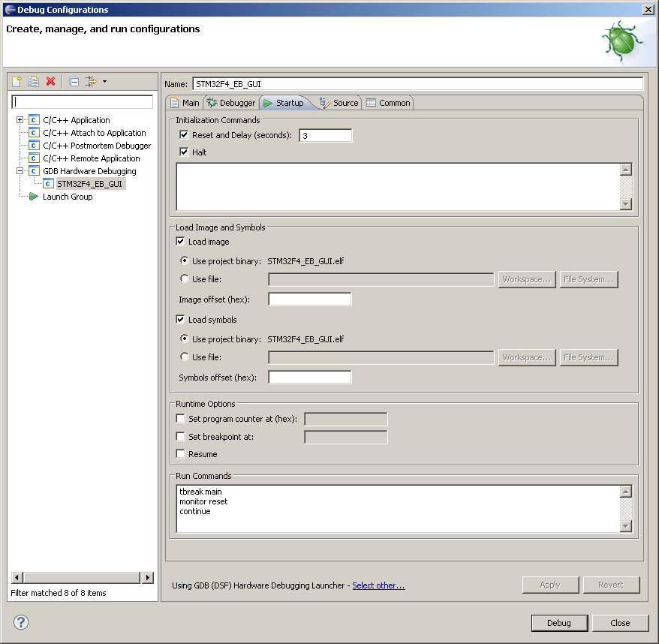The height and width of the screenshot is (644, 659).
Task: Click the reset delay seconds field
Action: click(x=325, y=135)
